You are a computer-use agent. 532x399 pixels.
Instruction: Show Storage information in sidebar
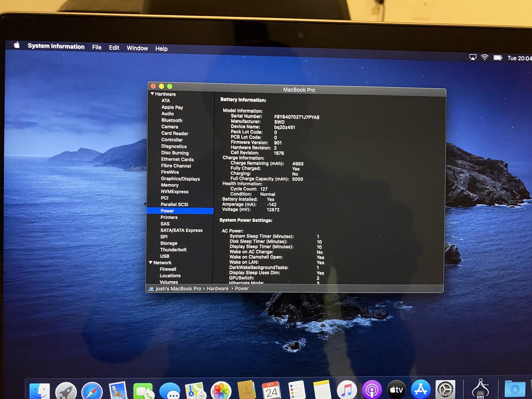(169, 243)
